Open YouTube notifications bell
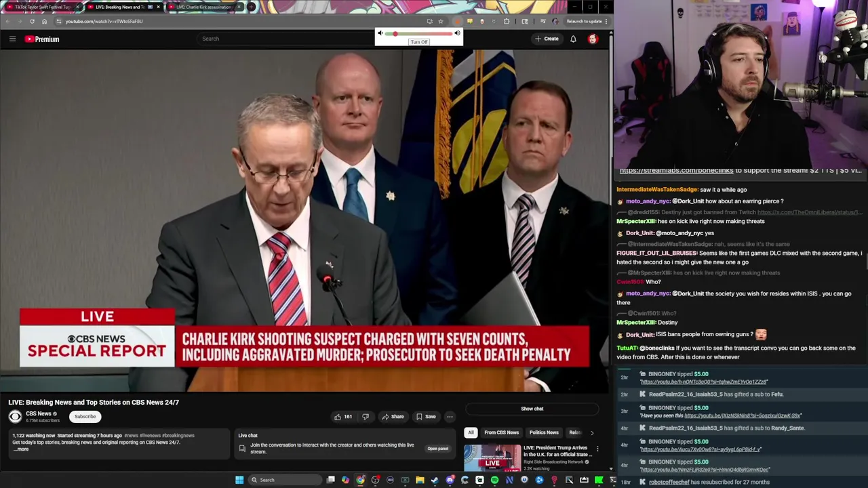The width and height of the screenshot is (868, 488). pyautogui.click(x=573, y=39)
